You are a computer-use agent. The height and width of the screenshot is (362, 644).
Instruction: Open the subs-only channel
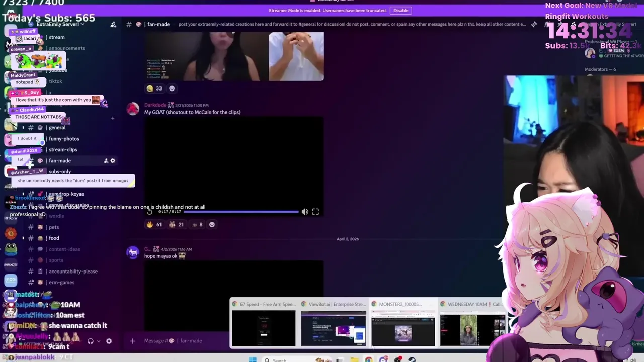tap(59, 172)
